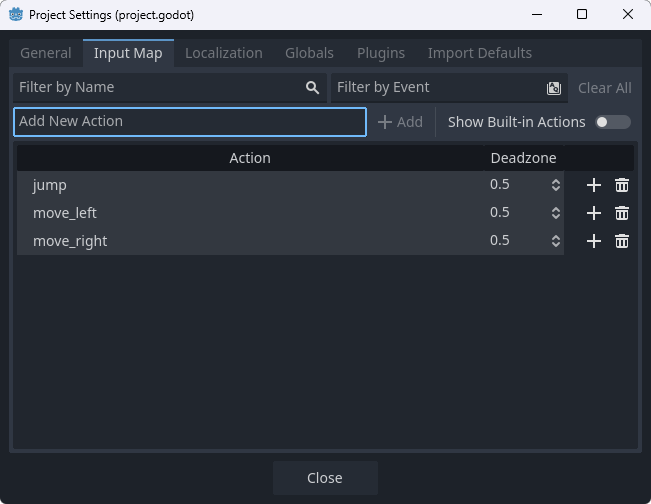Click the listen-for-input icon in Filter by Event
The image size is (651, 504).
coord(554,88)
